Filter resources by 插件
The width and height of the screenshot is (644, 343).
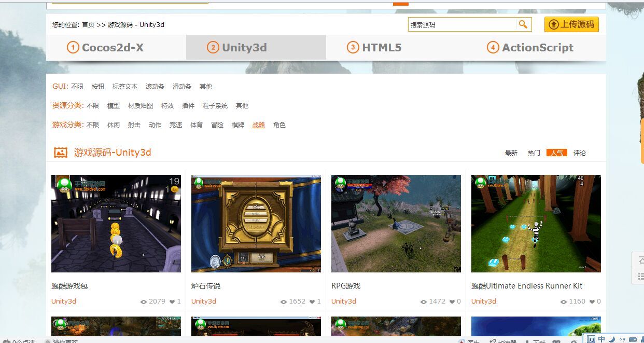(188, 106)
